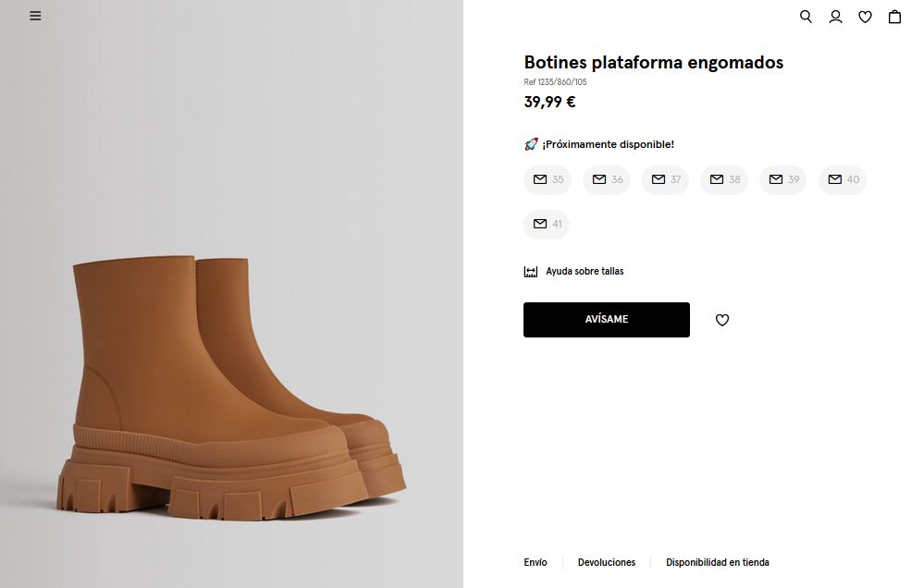Screen dimensions: 911x588
Task: Pick size 41
Action: click(x=547, y=224)
